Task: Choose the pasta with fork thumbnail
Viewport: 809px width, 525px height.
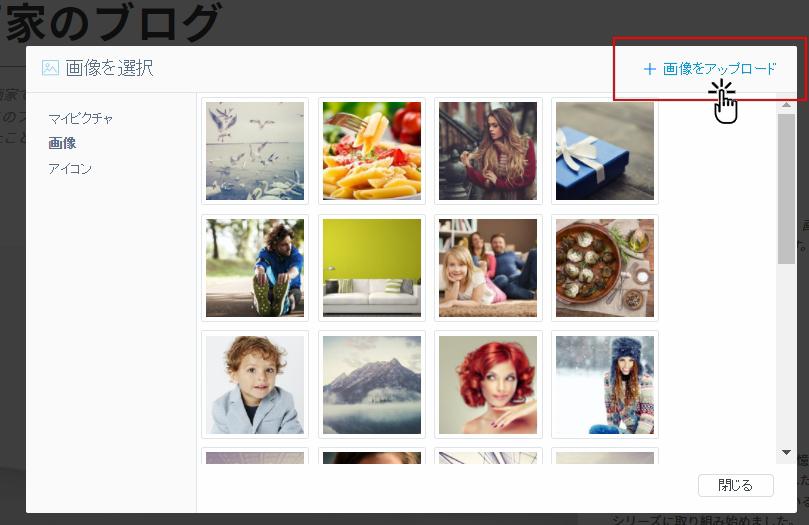Action: [372, 151]
